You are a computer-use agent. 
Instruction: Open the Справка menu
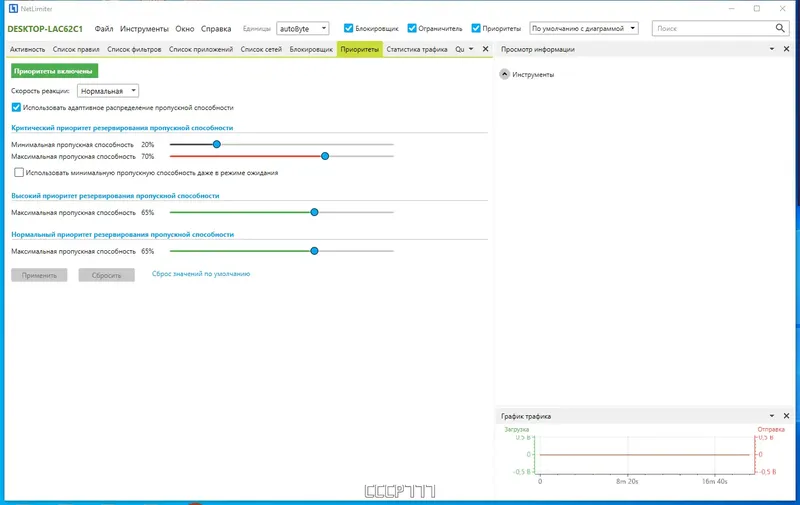[x=216, y=29]
